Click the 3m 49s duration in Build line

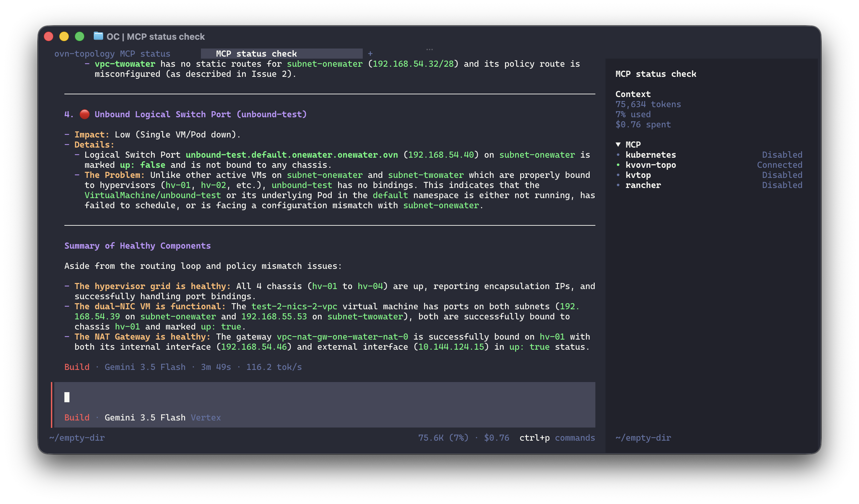pyautogui.click(x=216, y=367)
